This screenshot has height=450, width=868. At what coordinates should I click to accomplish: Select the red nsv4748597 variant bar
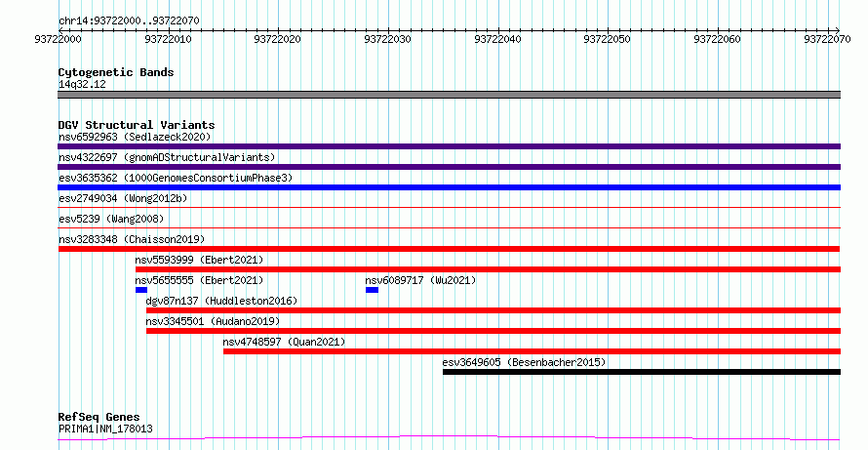532,351
